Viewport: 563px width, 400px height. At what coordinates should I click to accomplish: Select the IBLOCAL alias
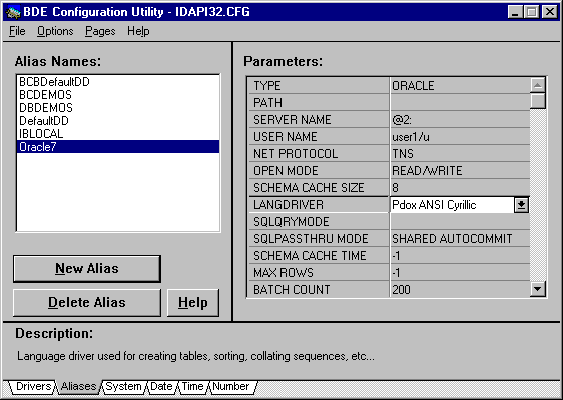(x=118, y=134)
